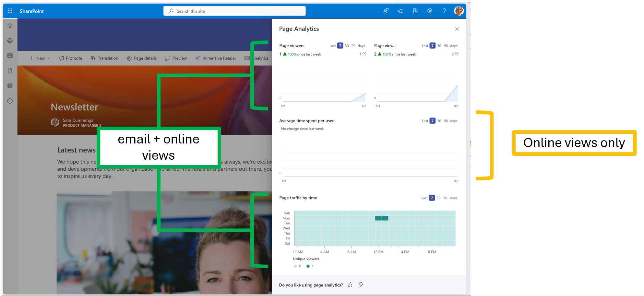
Task: Switch Page viewers to last 30 days
Action: 347,46
